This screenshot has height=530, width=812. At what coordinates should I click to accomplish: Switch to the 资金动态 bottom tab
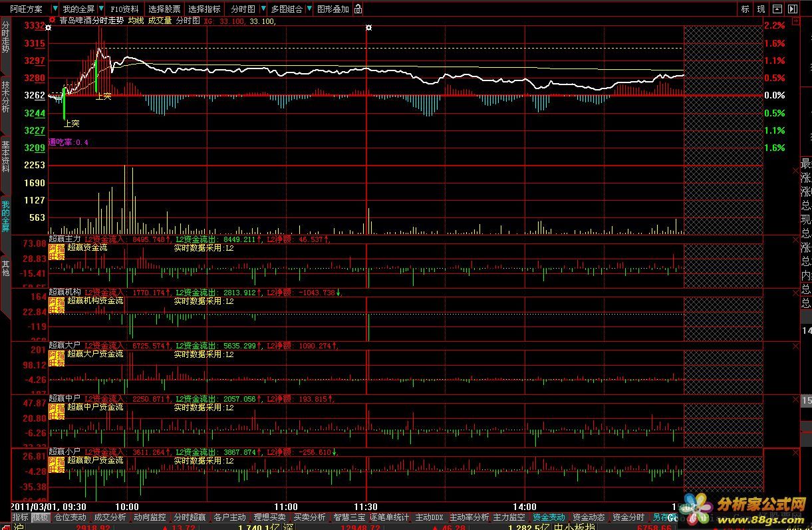click(x=589, y=517)
